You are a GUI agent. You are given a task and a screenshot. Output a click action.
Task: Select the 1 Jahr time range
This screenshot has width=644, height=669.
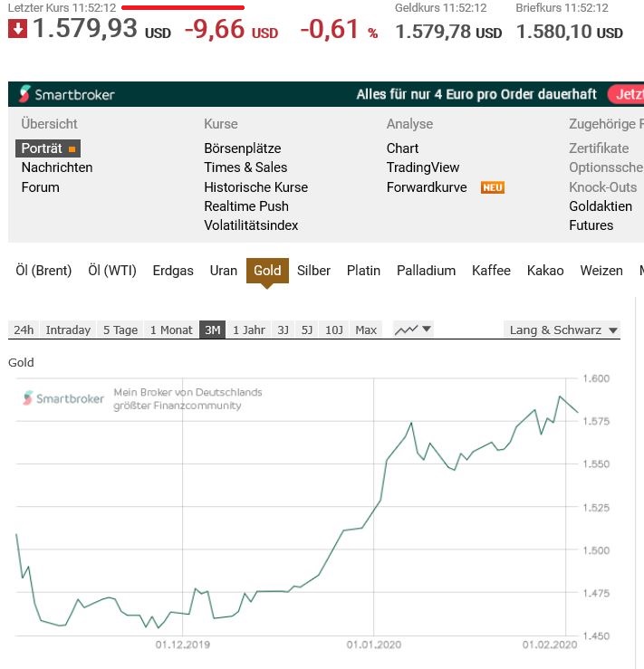(249, 330)
